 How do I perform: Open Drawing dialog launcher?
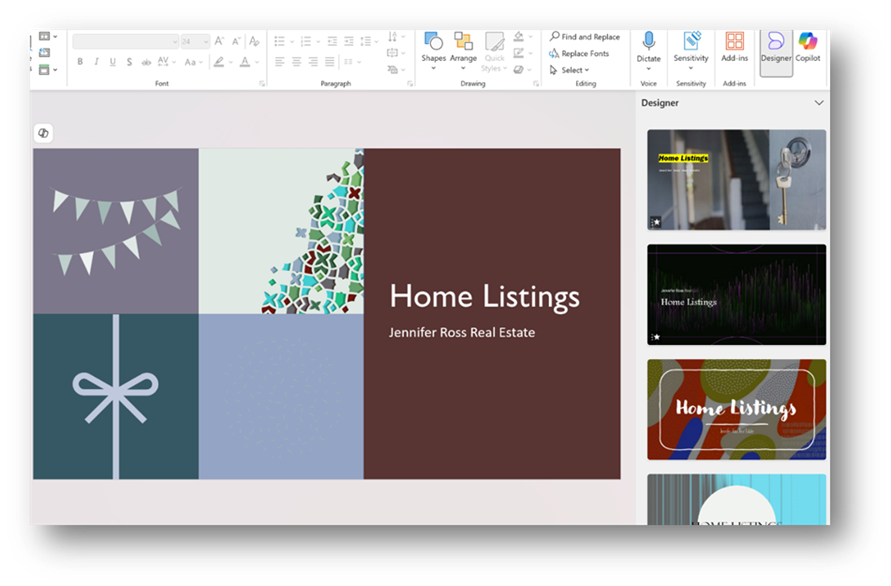536,84
